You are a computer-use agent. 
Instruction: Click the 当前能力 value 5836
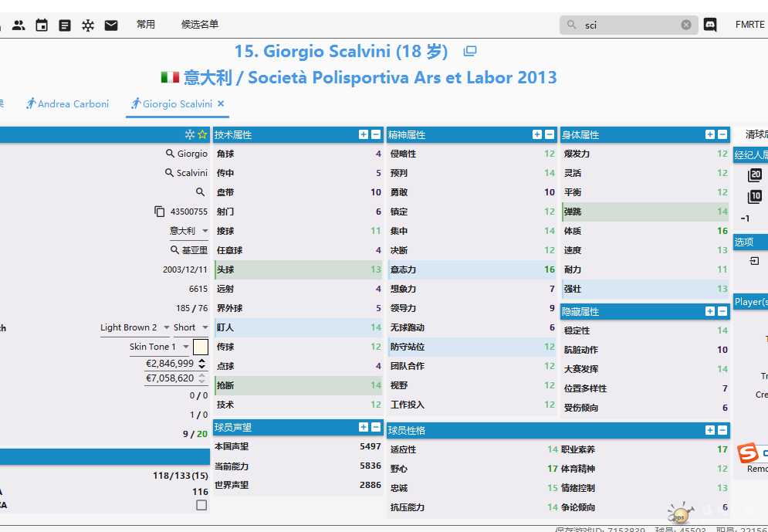[x=370, y=466]
